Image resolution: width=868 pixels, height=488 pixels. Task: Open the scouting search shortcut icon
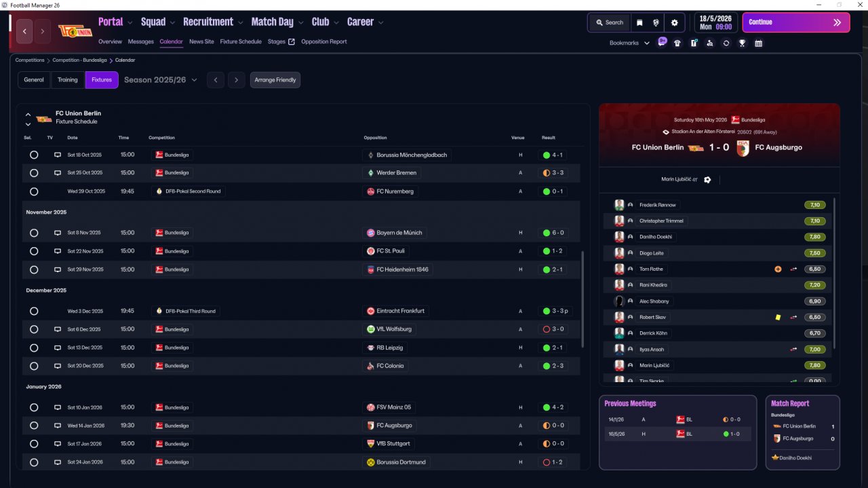709,43
